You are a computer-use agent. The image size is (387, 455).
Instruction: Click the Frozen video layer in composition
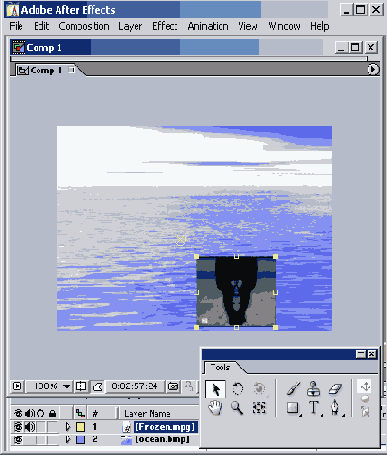pyautogui.click(x=236, y=292)
